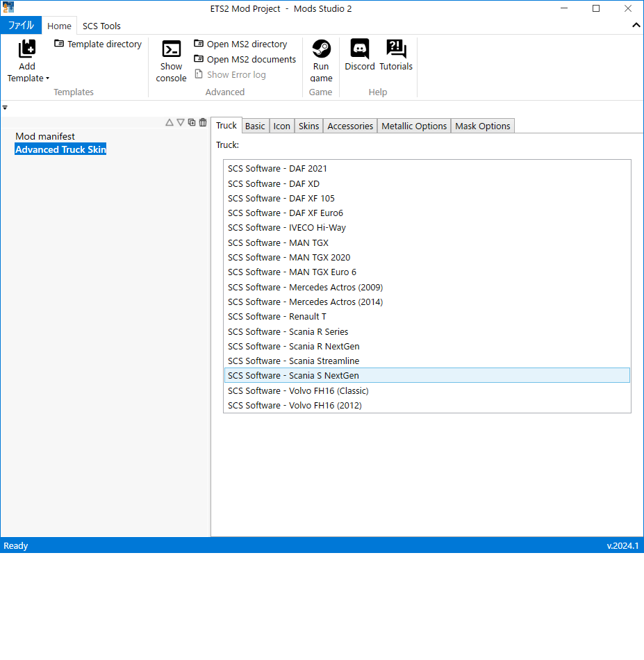
Task: Open the Metallic Options tab
Action: coord(414,126)
